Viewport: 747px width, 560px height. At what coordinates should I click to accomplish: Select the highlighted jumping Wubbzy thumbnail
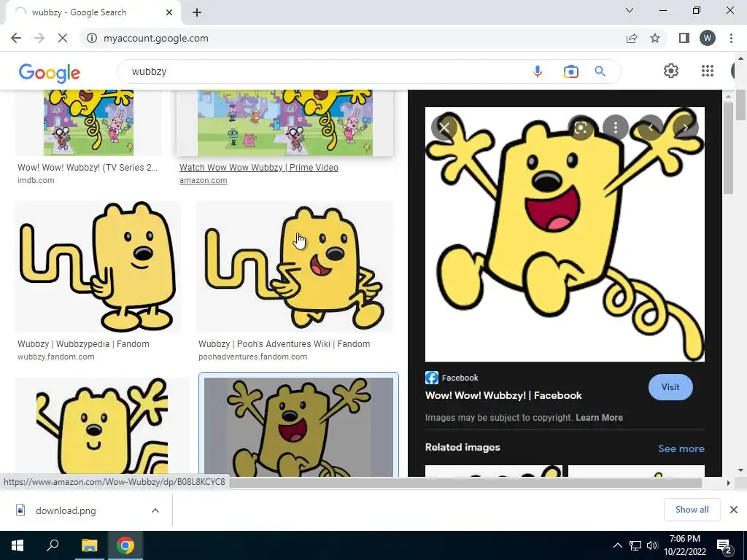[298, 426]
